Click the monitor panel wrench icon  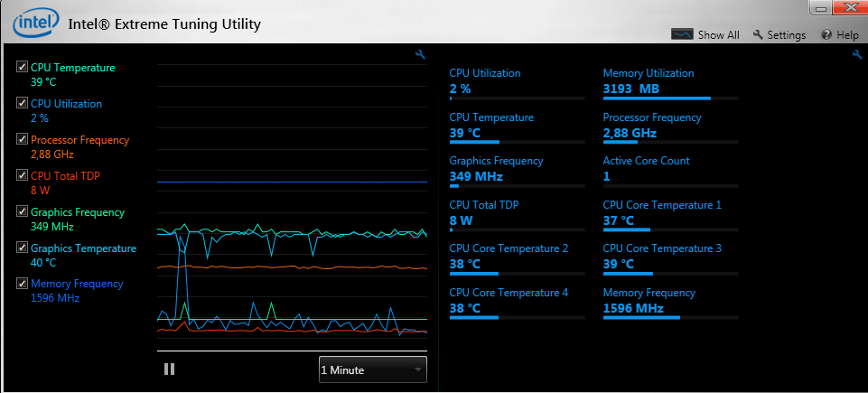point(856,55)
